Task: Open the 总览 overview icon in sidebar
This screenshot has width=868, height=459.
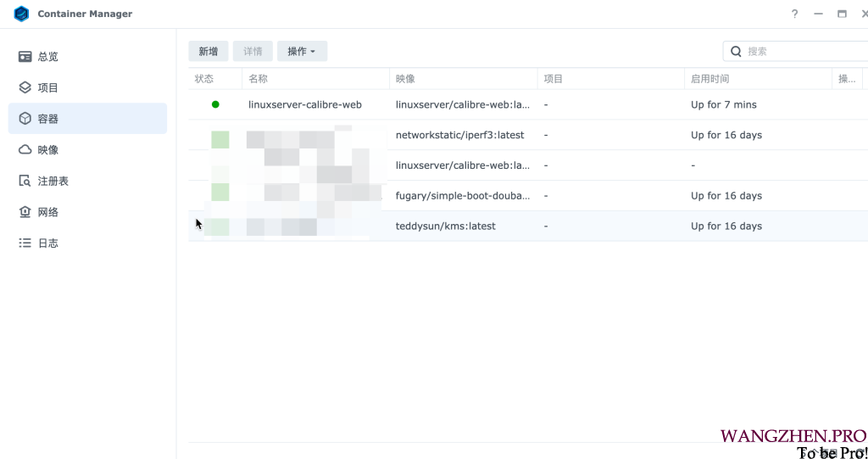Action: pyautogui.click(x=25, y=57)
